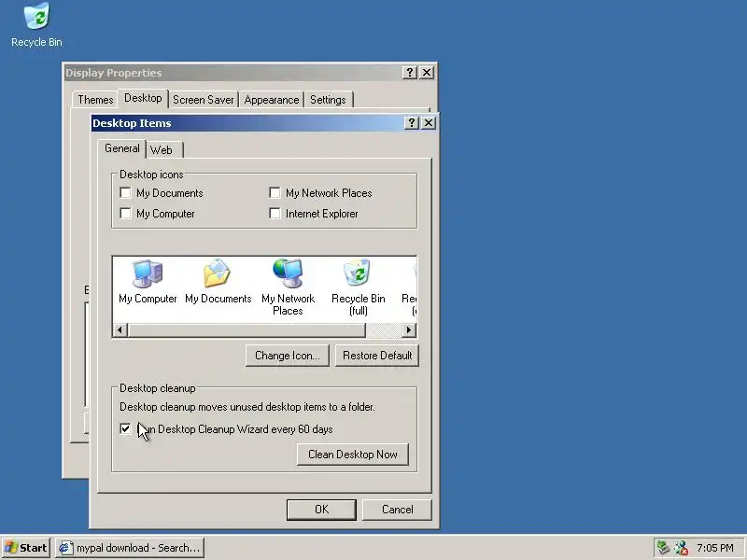The height and width of the screenshot is (560, 747).
Task: Confirm with the OK button
Action: tap(321, 510)
